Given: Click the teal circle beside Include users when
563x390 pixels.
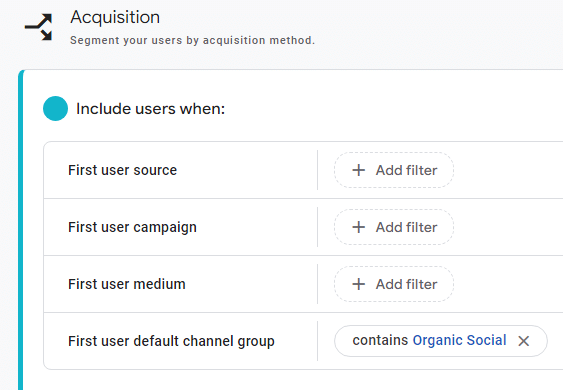Looking at the screenshot, I should [55, 108].
